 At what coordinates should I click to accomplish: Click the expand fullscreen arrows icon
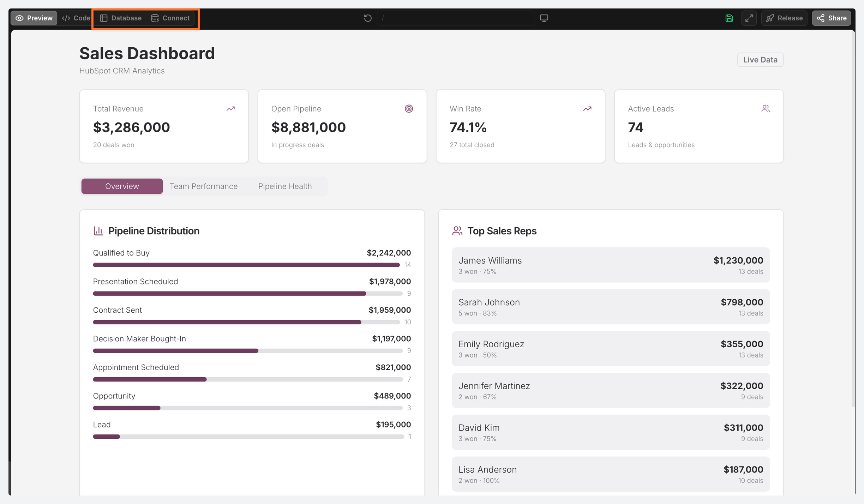749,18
